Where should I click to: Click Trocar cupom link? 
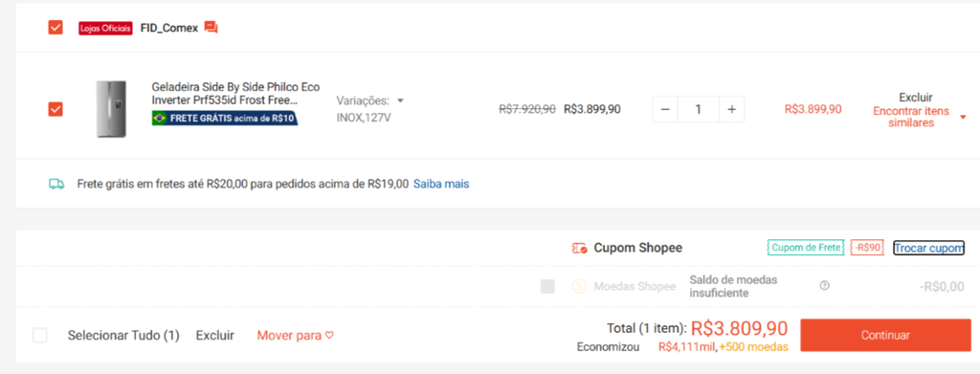click(928, 248)
